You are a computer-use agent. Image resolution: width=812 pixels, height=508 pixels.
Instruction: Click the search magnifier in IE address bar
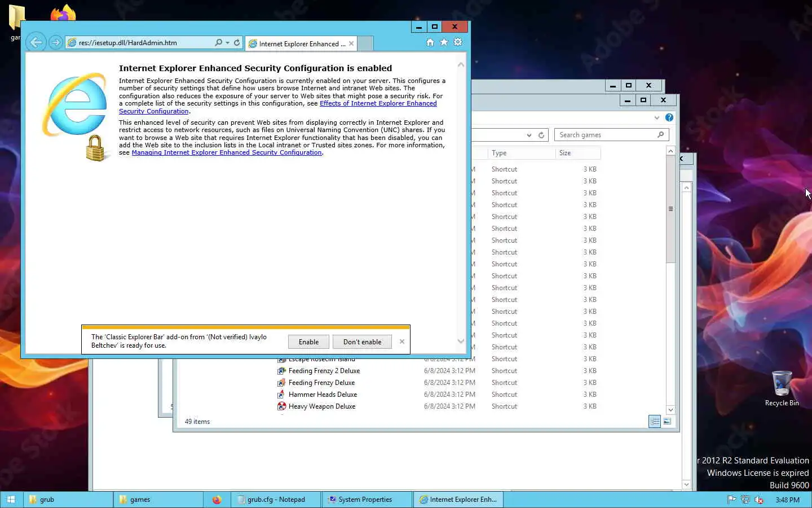coord(219,42)
